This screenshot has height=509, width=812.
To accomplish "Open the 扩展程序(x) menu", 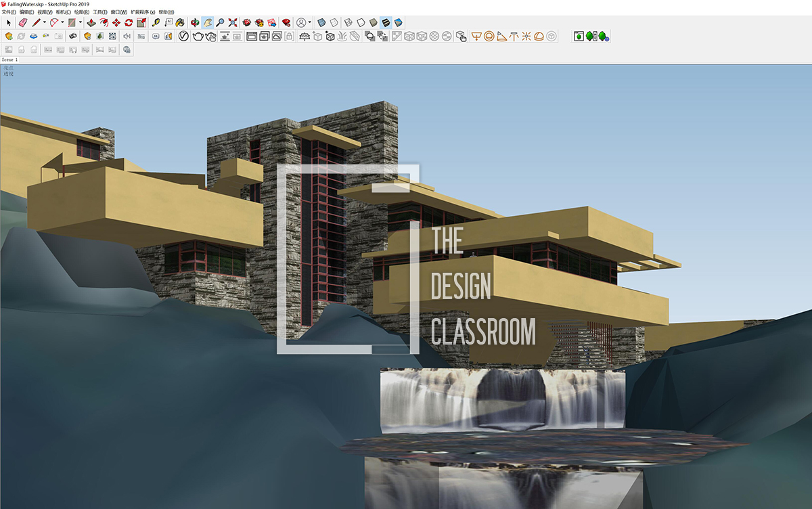I will coord(143,12).
